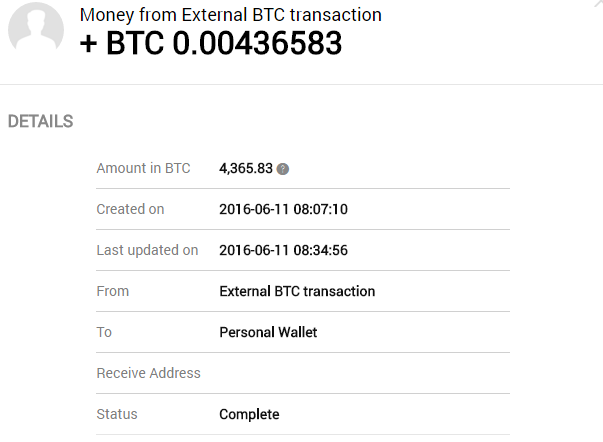603x442 pixels.
Task: Click the user avatar placeholder icon
Action: click(x=36, y=28)
